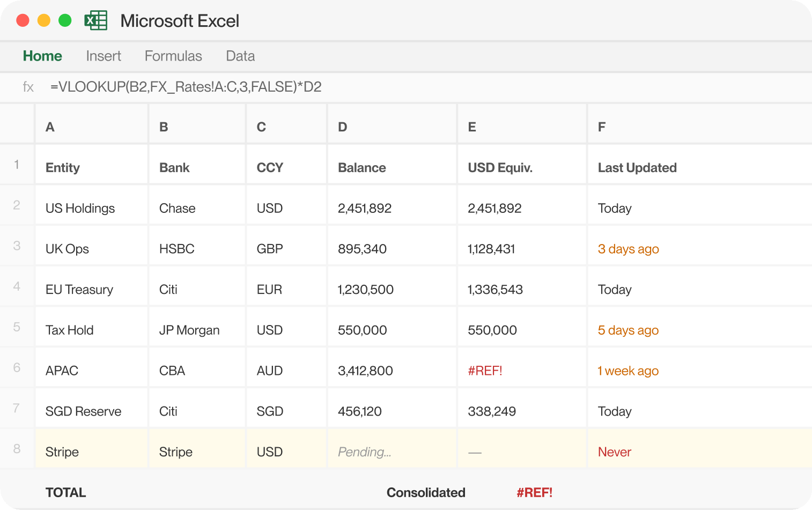Click the #REF! error in TOTAL row
The height and width of the screenshot is (510, 812).
pyautogui.click(x=534, y=492)
